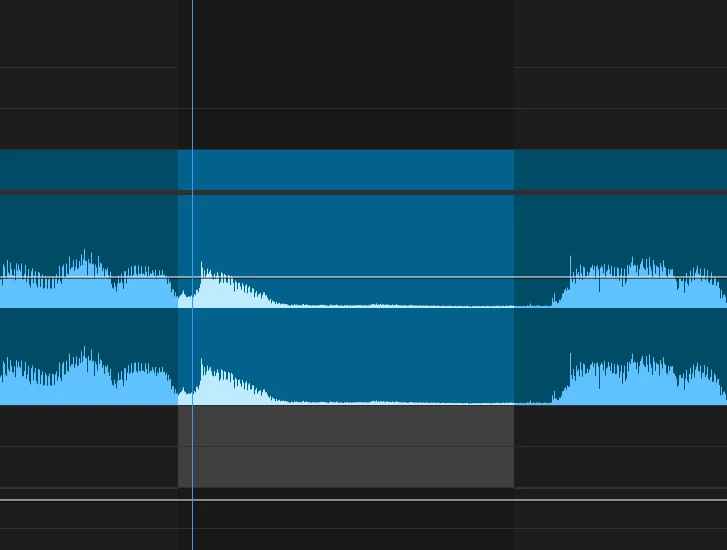Viewport: 727px width, 550px height.
Task: Click the upper-channel waveform that resumes after the silence
Action: (x=640, y=283)
